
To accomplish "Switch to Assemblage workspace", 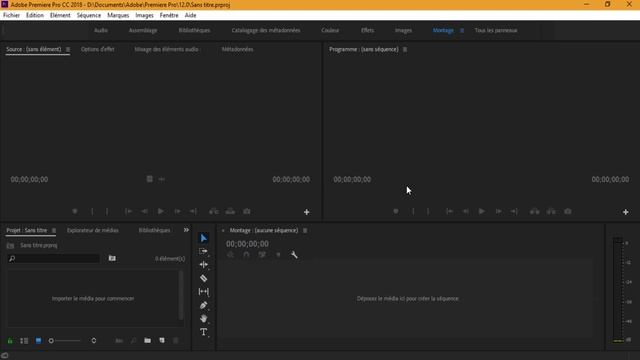I will pyautogui.click(x=143, y=31).
